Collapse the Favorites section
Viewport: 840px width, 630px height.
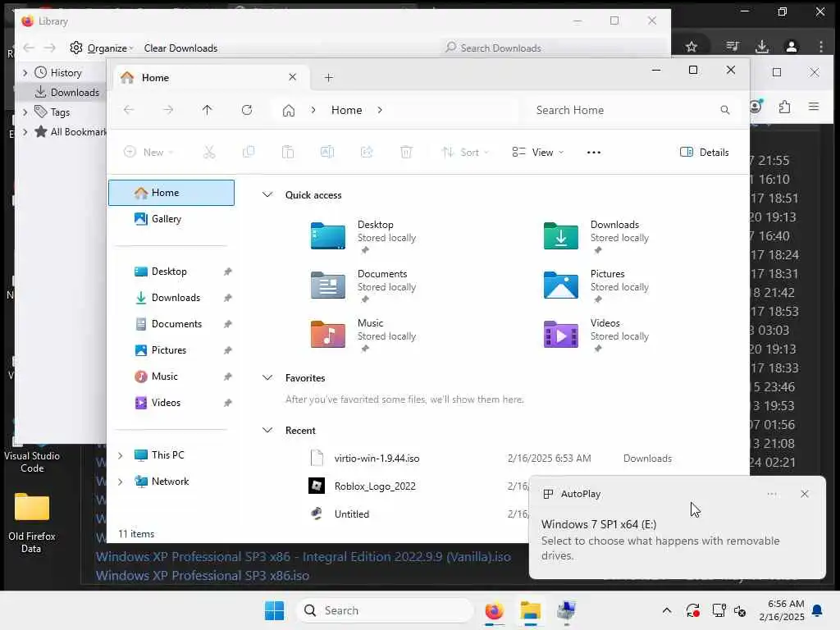[267, 377]
